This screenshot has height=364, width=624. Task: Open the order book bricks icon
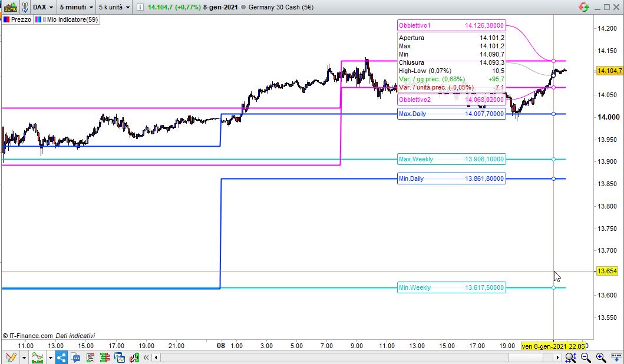pos(105,358)
